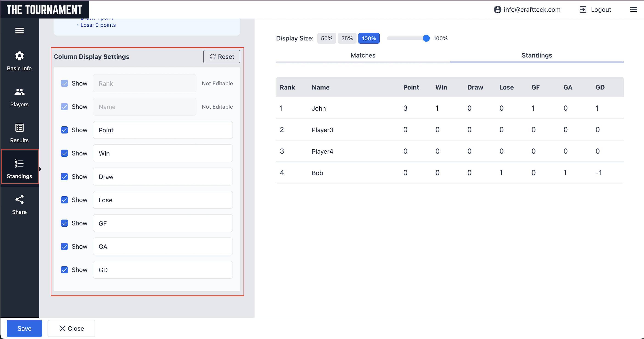Uncheck Show for the Point column
644x339 pixels.
[x=64, y=130]
